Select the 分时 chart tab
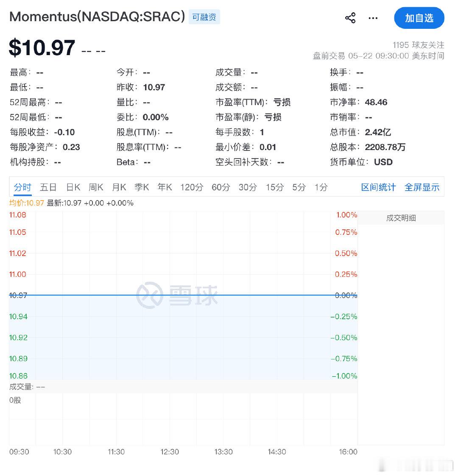Image resolution: width=458 pixels, height=476 pixels. click(23, 187)
